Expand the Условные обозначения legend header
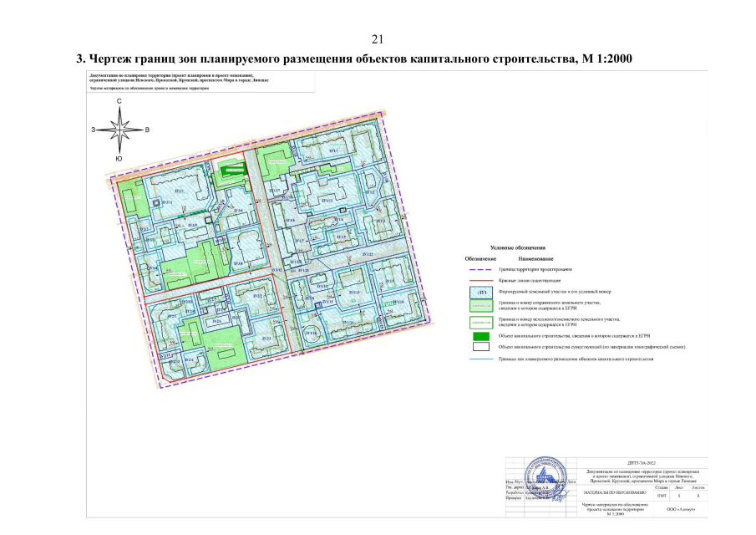This screenshot has height=535, width=756. point(519,248)
